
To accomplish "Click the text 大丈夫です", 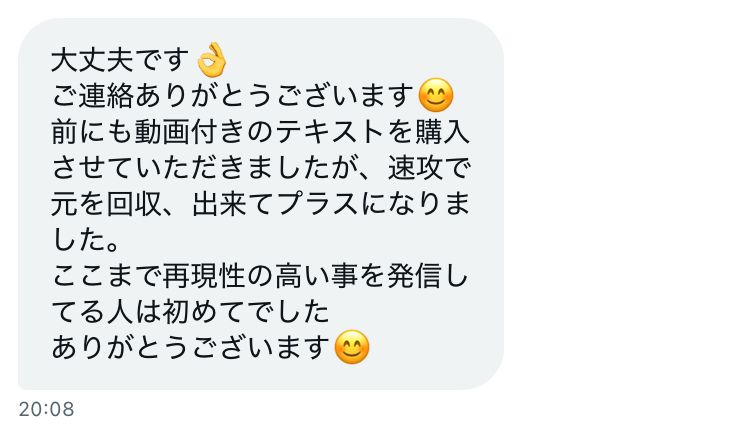I will coord(121,60).
